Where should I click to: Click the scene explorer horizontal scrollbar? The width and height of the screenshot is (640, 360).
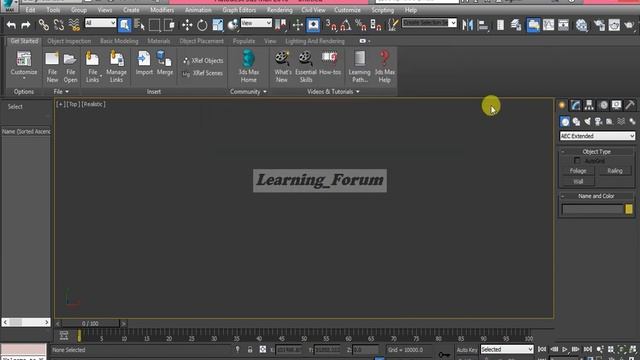(26, 322)
